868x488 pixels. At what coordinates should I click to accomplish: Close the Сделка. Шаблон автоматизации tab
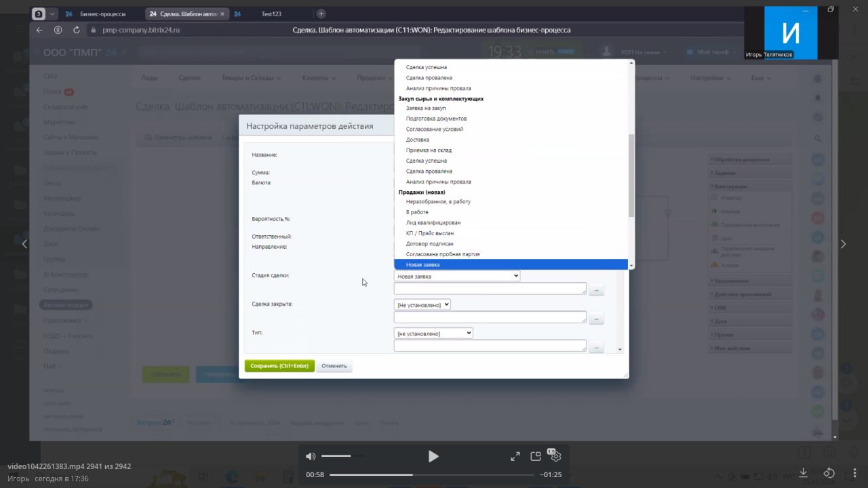click(222, 14)
